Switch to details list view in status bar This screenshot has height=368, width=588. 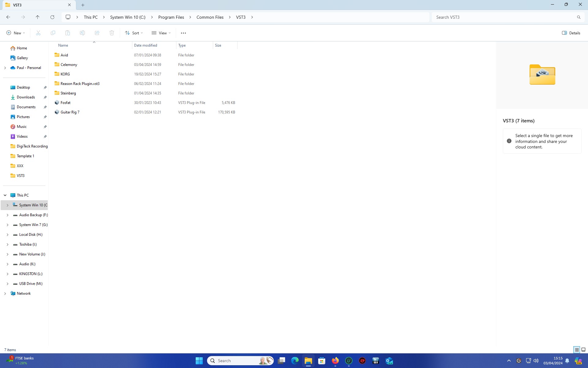pos(577,350)
